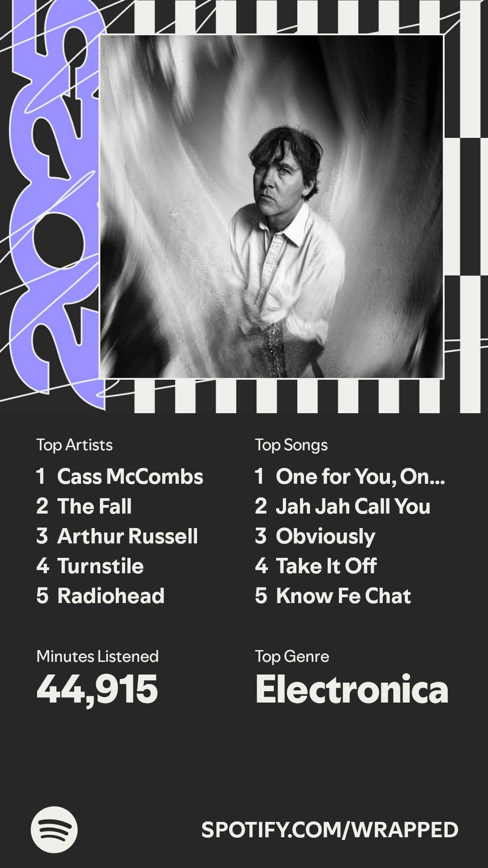Click the 44,915 minutes listened figure
The image size is (488, 868).
(97, 689)
